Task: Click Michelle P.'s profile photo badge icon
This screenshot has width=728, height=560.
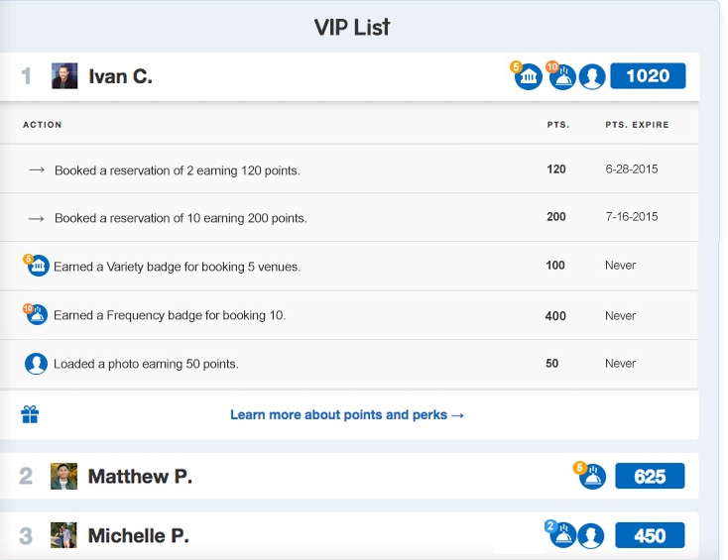Action: click(591, 536)
